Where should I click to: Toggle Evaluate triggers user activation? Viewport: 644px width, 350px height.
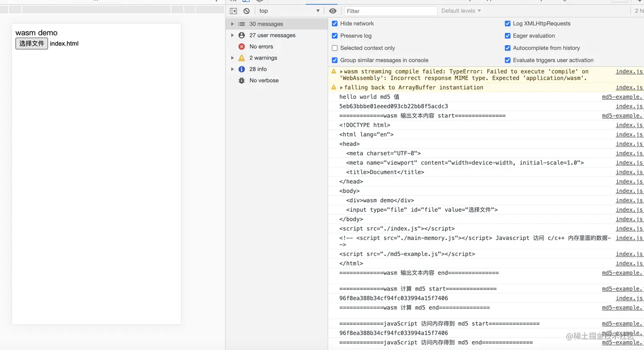(x=508, y=60)
